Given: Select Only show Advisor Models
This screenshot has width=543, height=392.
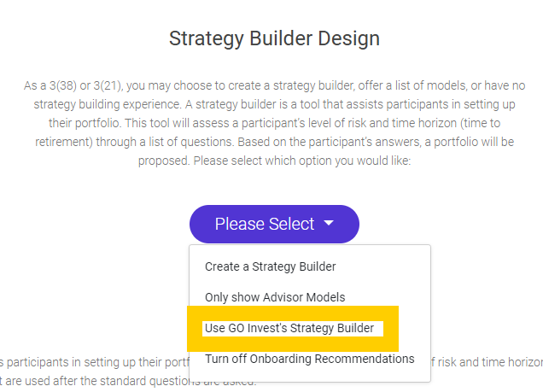Looking at the screenshot, I should 275,297.
